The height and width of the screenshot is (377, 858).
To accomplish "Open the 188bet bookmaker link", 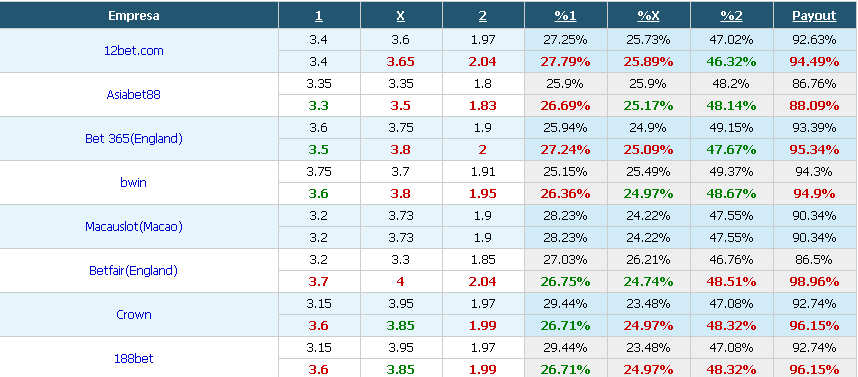I will click(134, 358).
